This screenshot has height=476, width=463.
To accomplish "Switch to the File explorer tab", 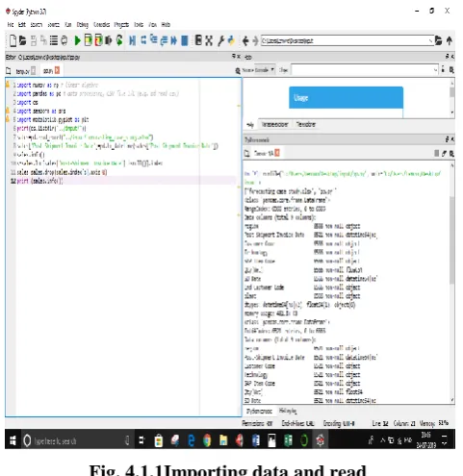I will click(306, 124).
